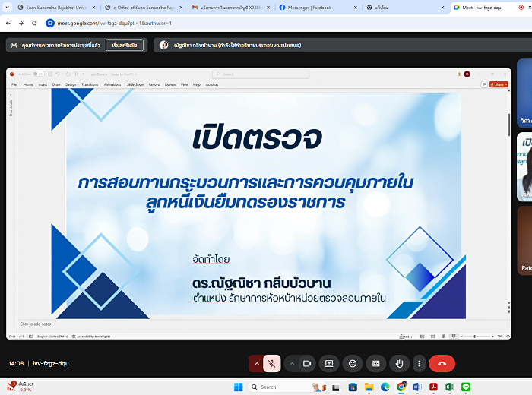Open Microsoft Store from the taskbar
The width and height of the screenshot is (532, 395).
353,387
